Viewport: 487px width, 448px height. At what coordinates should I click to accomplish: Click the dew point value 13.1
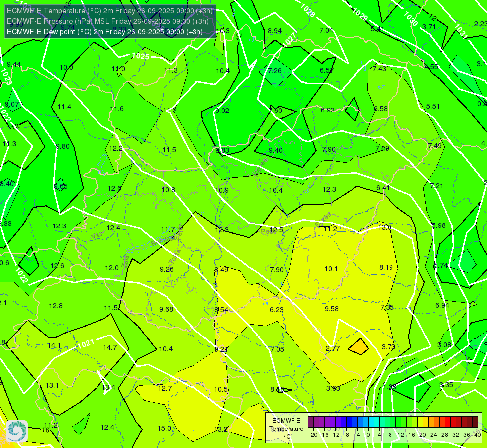click(x=52, y=385)
